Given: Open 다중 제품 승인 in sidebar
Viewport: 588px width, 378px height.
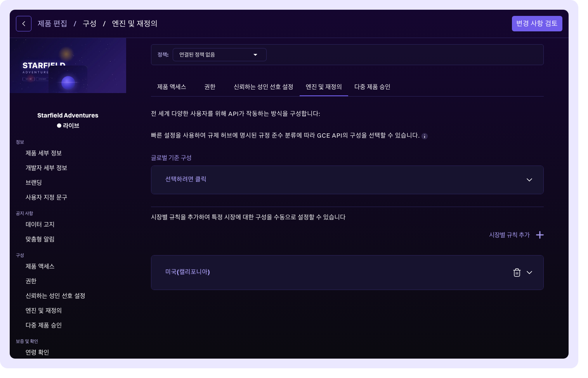Looking at the screenshot, I should pos(44,325).
